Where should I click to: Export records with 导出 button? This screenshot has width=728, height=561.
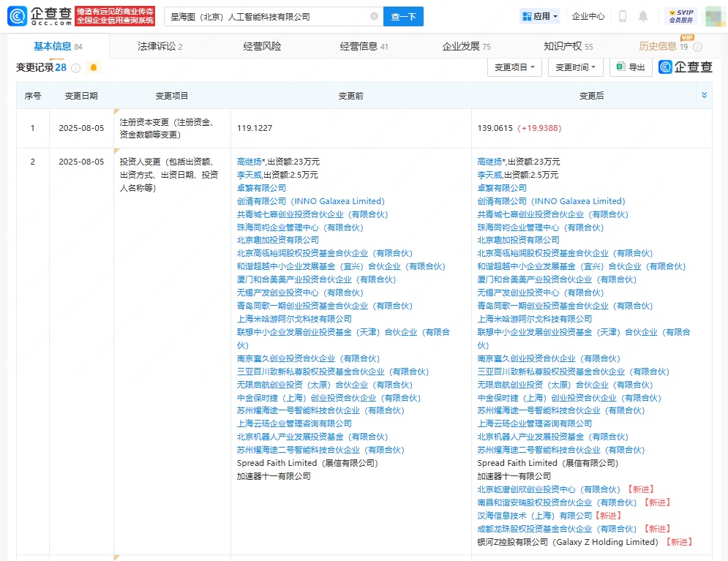click(x=631, y=67)
